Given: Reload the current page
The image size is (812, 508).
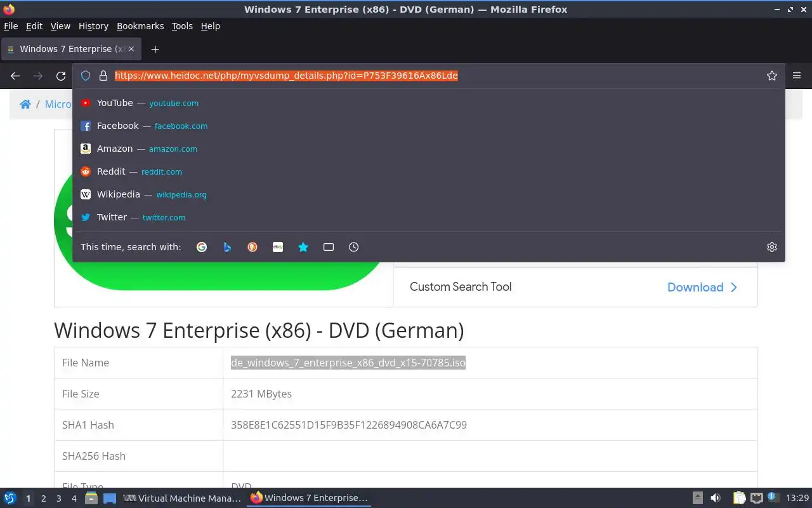Looking at the screenshot, I should pos(61,76).
